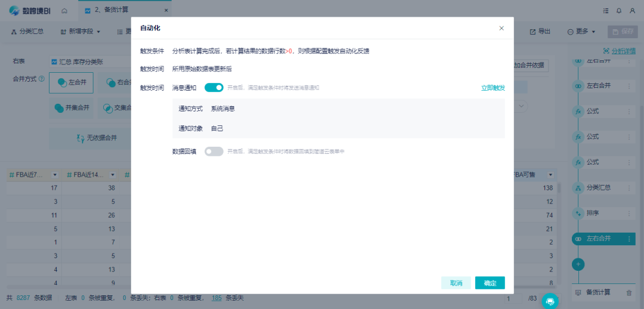This screenshot has width=644, height=309.
Task: Click the cell with value 17
Action: [54, 187]
